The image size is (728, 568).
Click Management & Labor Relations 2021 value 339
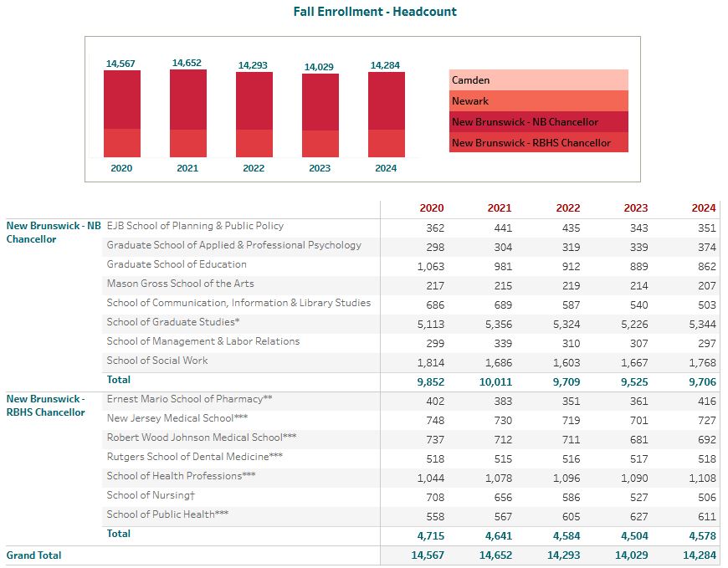pos(503,344)
